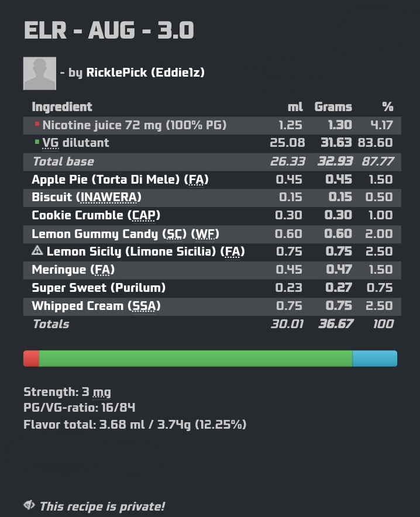Viewport: 420px width, 517px height.
Task: Click the user avatar placeholder image
Action: 40,73
